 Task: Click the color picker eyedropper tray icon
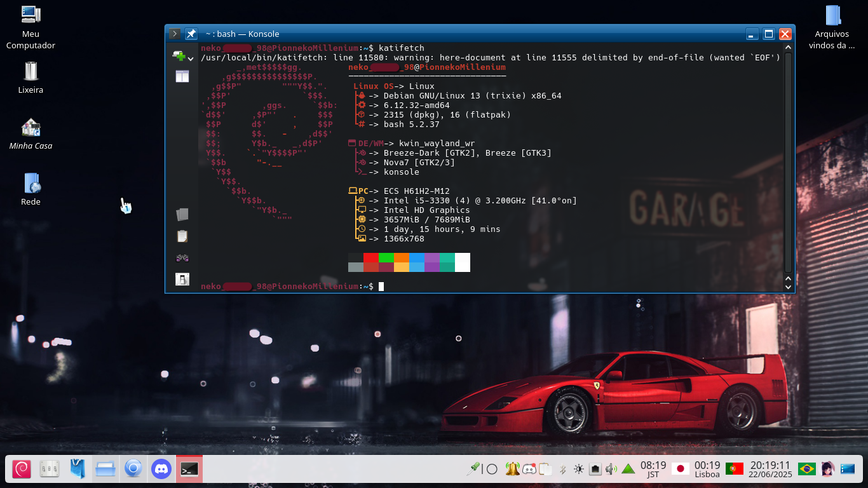[473, 469]
